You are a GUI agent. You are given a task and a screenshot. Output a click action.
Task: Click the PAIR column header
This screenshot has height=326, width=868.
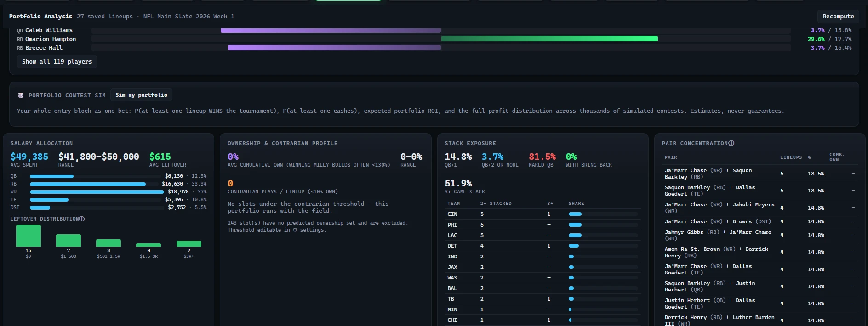671,157
